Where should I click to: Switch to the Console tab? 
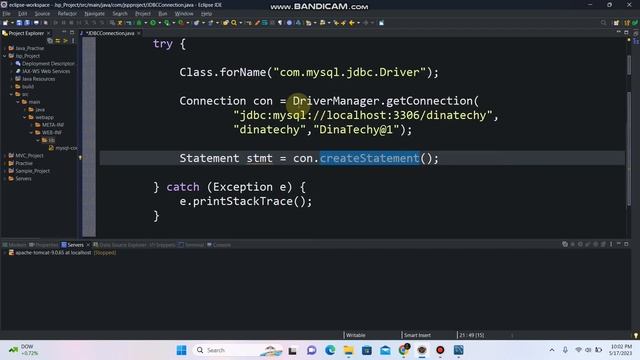pos(219,245)
